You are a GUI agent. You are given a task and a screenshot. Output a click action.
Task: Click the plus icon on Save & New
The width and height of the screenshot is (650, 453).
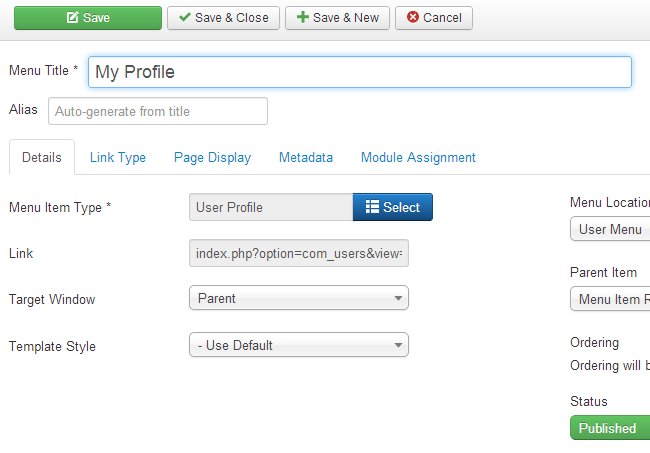tap(304, 18)
